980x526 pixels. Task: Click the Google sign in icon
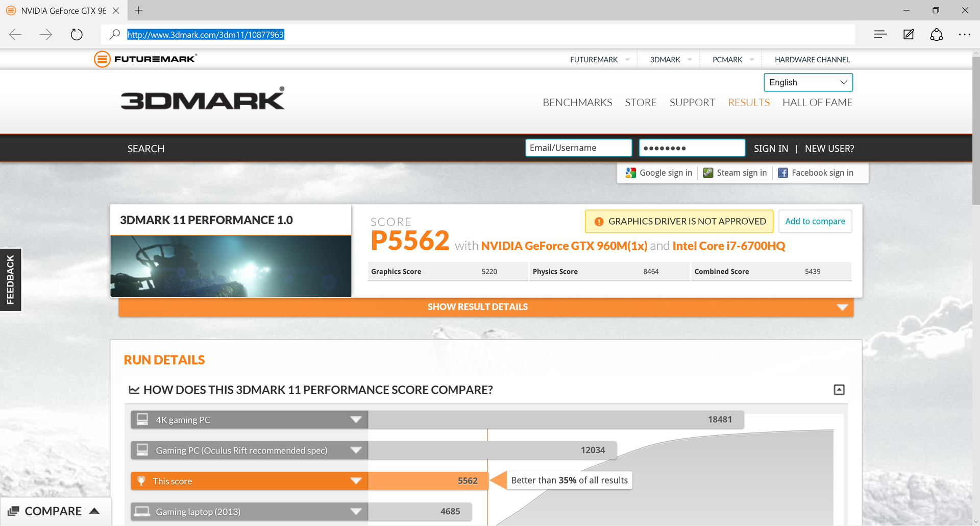click(631, 173)
